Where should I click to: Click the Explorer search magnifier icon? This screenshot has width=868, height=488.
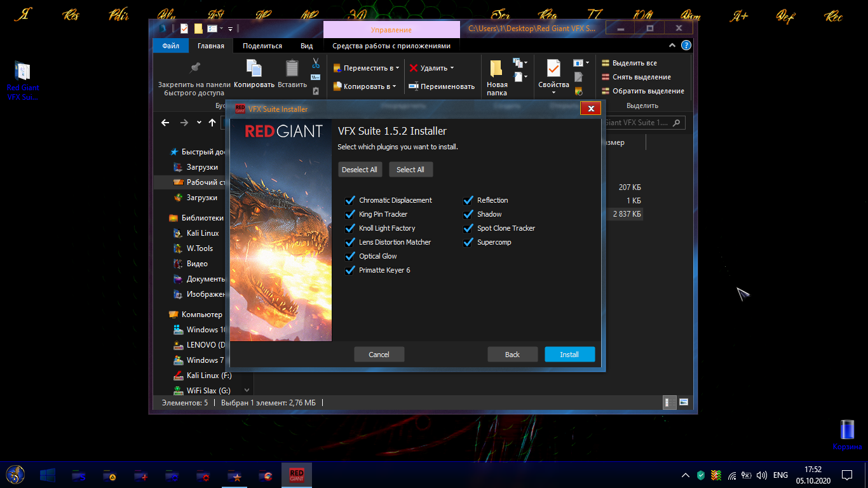pyautogui.click(x=677, y=123)
